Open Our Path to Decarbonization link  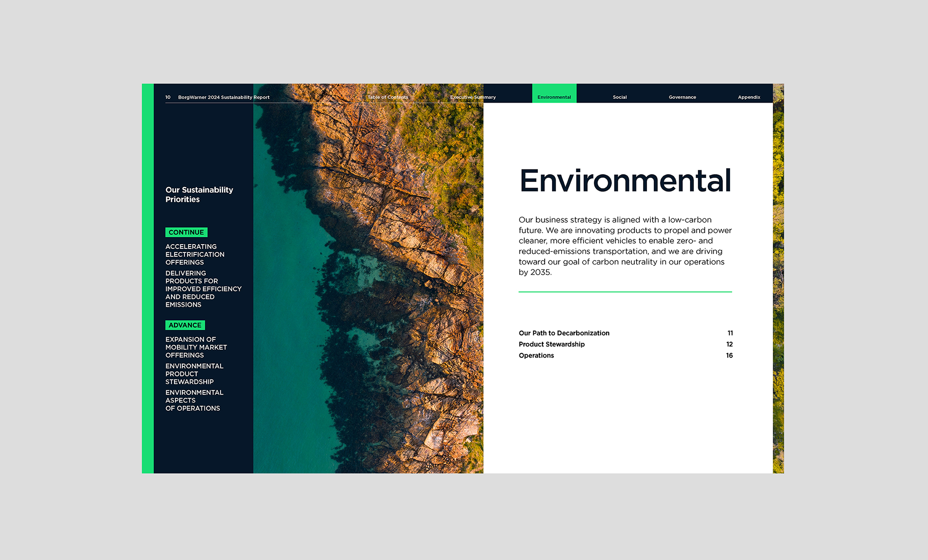564,333
